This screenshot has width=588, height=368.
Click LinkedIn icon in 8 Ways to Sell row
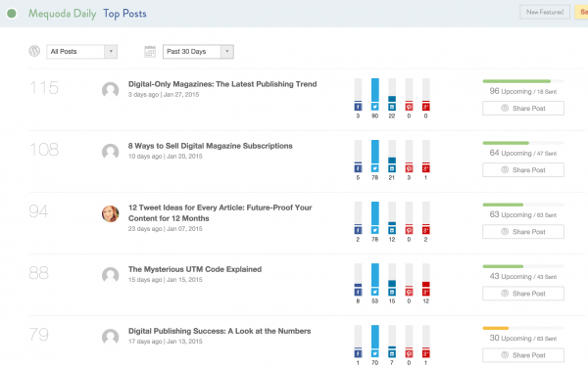coord(392,168)
